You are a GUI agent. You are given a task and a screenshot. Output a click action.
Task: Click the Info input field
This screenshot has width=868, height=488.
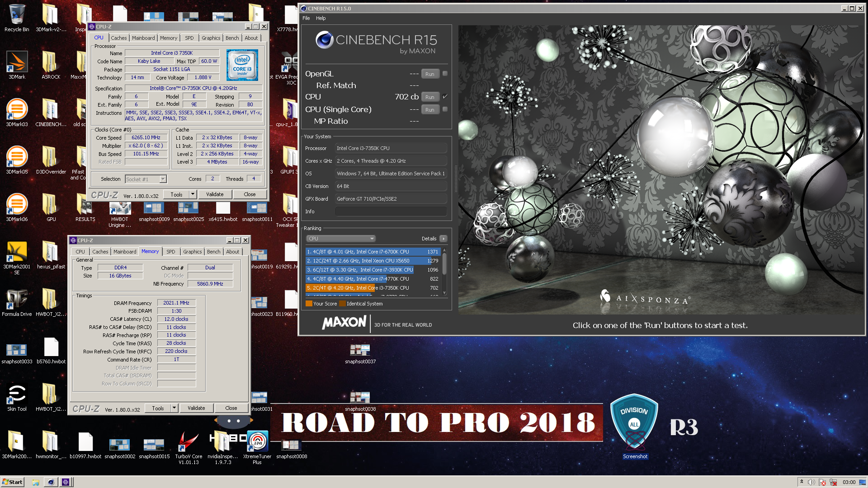point(391,211)
